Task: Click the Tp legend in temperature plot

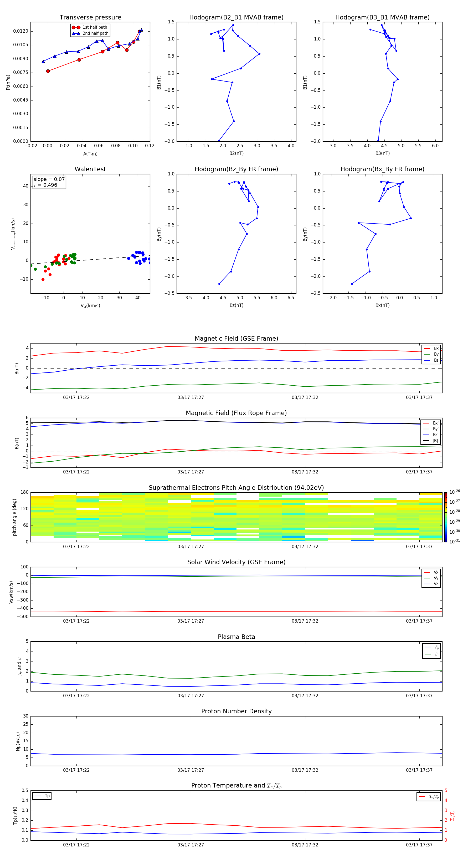Action: pos(42,796)
